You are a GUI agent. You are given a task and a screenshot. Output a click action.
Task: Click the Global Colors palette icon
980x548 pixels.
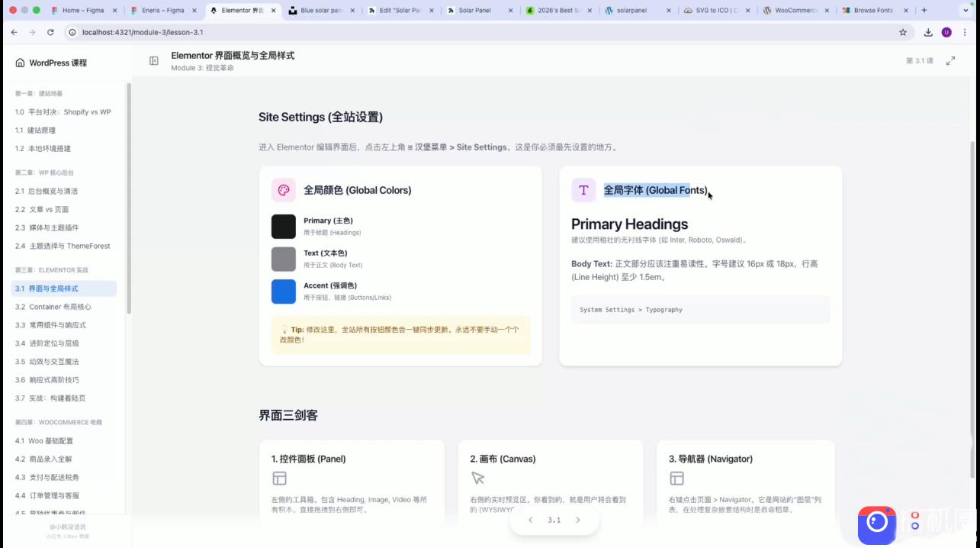(284, 190)
